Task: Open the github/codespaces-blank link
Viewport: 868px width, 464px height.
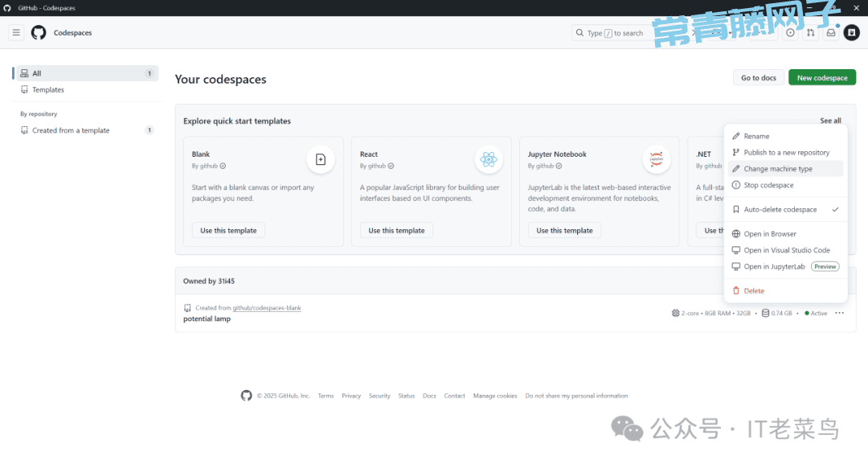Action: click(x=267, y=308)
